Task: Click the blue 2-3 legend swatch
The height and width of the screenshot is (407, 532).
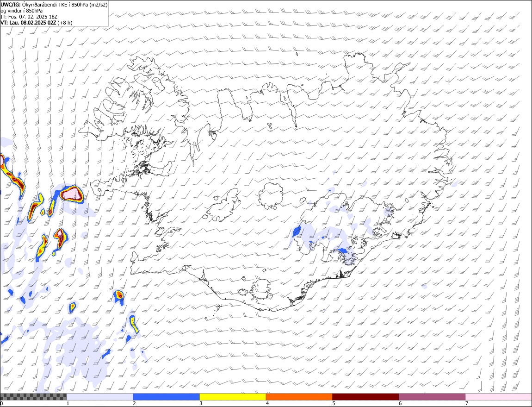Action: (166, 397)
